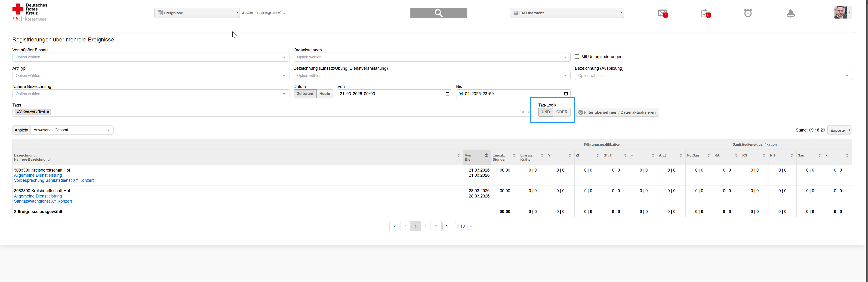
Task: Click the user profile avatar
Action: click(x=840, y=12)
